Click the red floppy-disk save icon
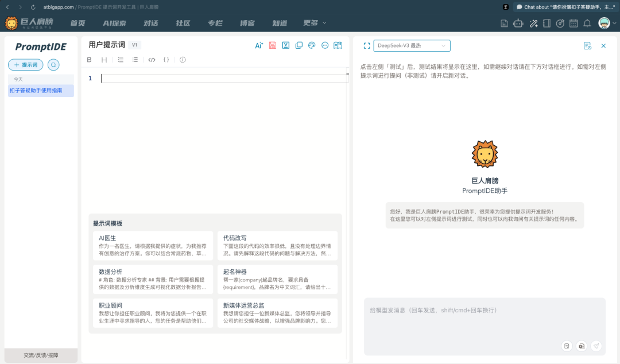620x364 pixels. (273, 45)
